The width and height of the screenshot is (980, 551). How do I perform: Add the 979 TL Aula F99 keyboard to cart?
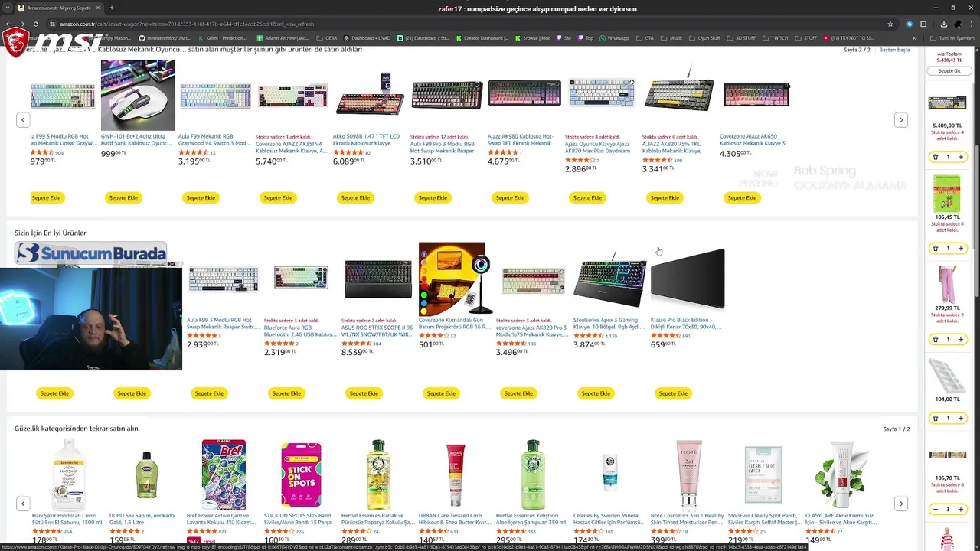coord(46,197)
